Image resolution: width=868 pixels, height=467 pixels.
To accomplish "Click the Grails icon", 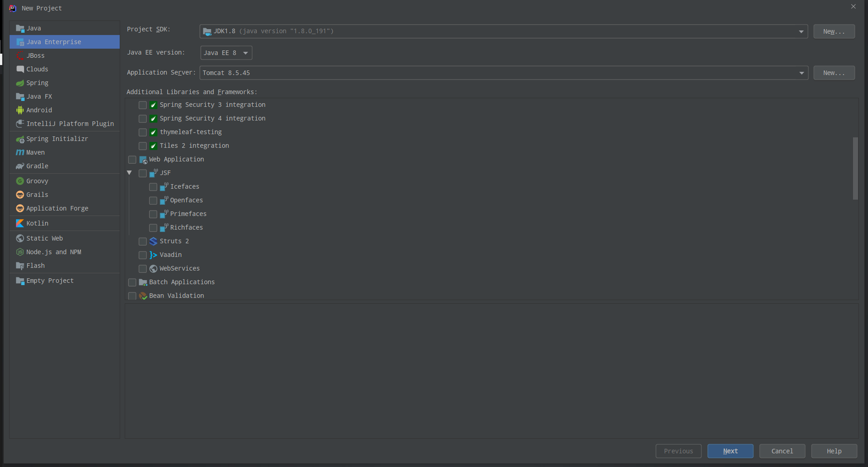I will [20, 195].
